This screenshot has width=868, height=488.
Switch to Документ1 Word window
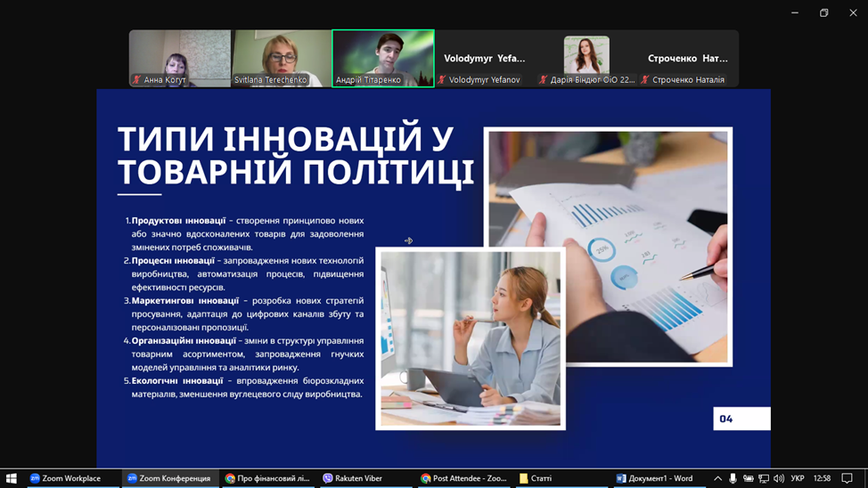[x=655, y=478]
